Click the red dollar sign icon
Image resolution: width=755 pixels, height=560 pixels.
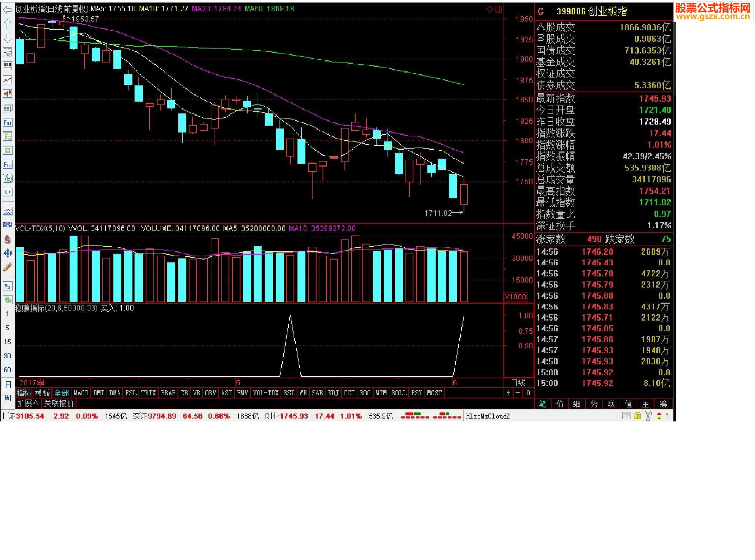click(7, 239)
